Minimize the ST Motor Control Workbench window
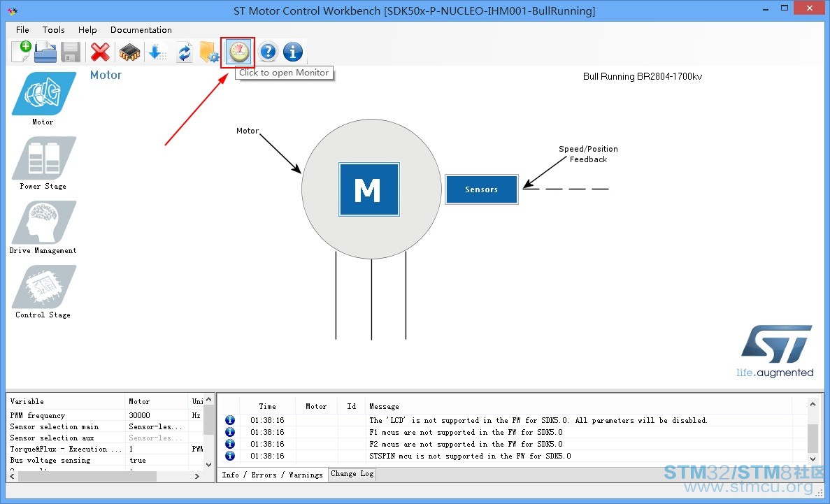This screenshot has width=830, height=504. (x=766, y=8)
